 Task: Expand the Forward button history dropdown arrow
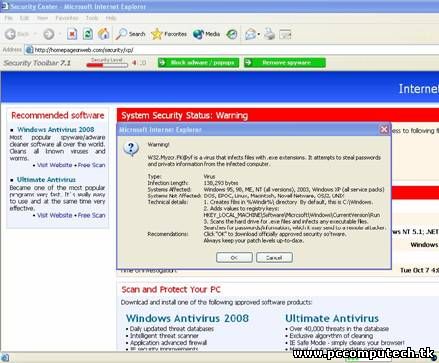pyautogui.click(x=59, y=34)
